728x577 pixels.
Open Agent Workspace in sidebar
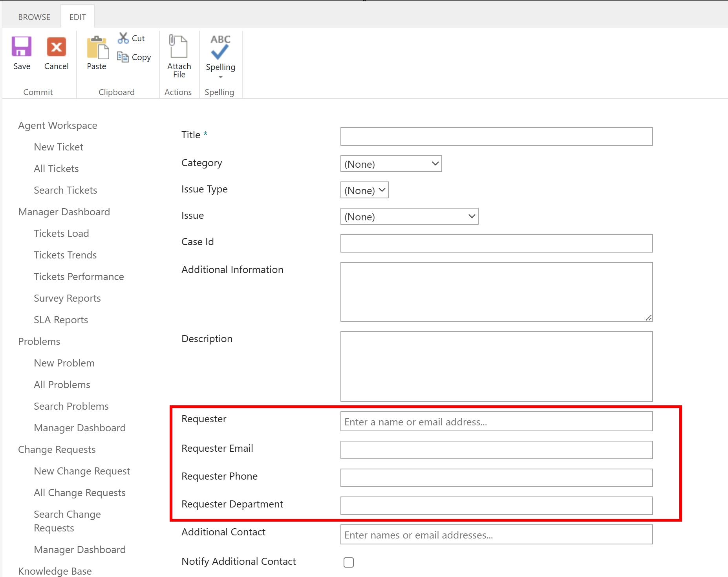pyautogui.click(x=58, y=125)
